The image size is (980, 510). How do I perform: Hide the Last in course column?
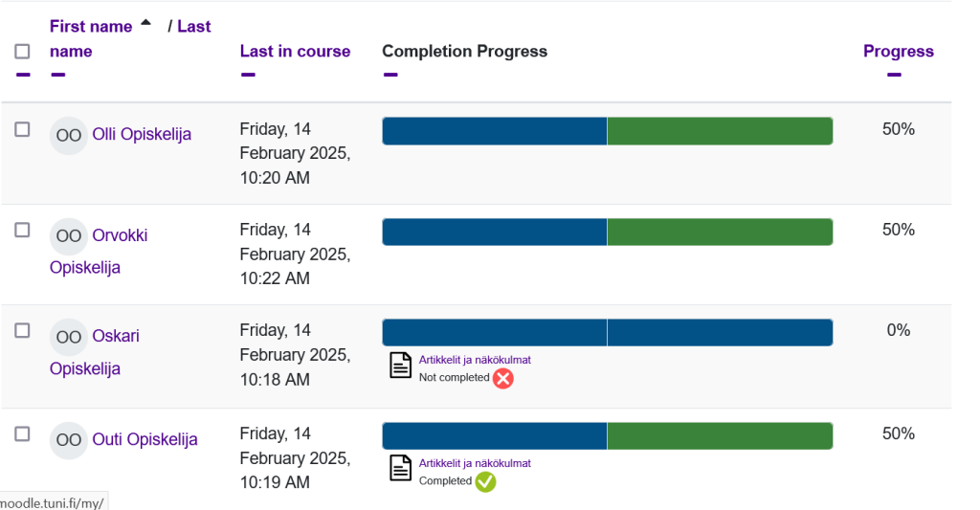(x=248, y=75)
